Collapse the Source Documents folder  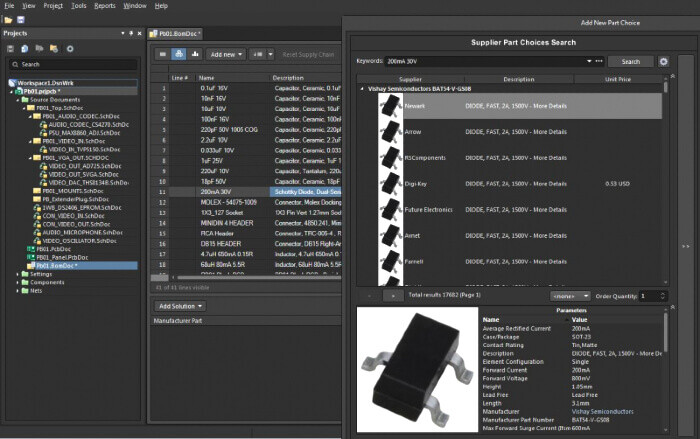point(18,100)
